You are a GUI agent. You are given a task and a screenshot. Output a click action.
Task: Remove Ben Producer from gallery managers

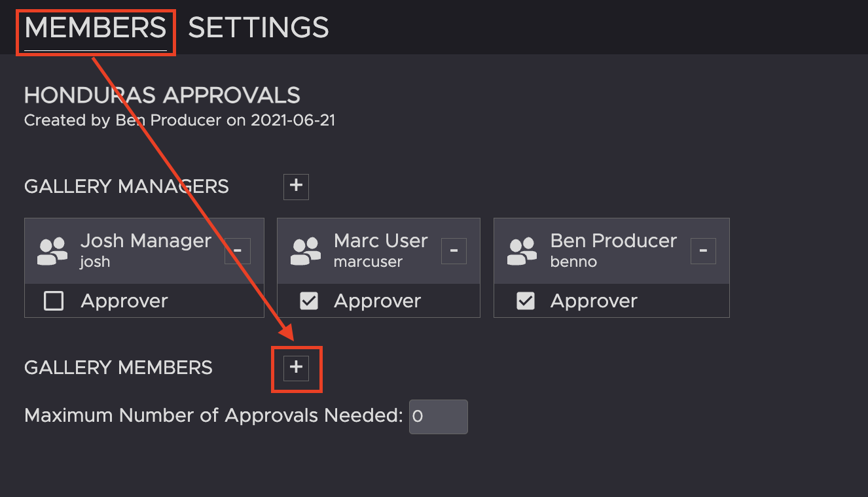[x=703, y=251]
